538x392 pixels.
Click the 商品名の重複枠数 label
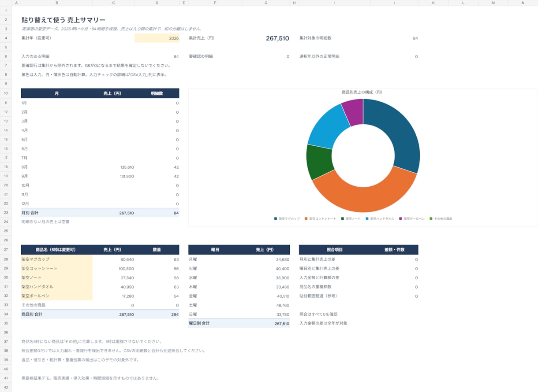[x=316, y=287]
